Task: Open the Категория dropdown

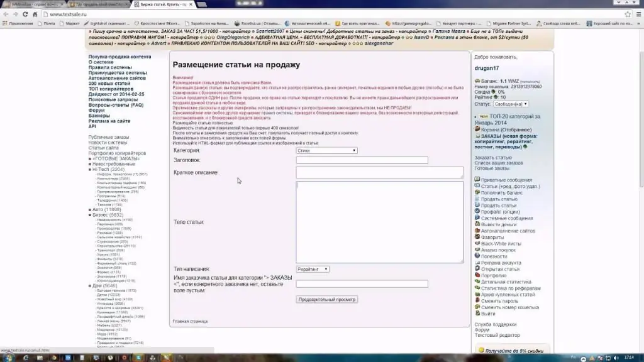Action: (326, 151)
